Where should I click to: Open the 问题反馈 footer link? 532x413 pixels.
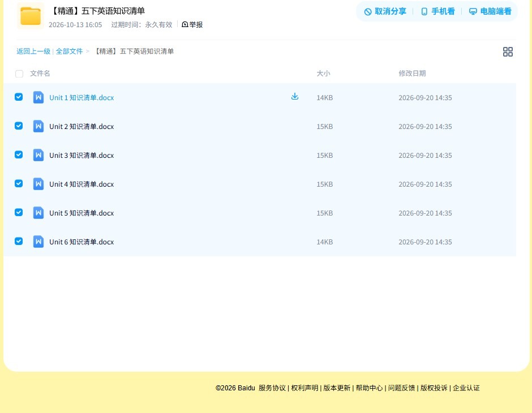(x=401, y=388)
